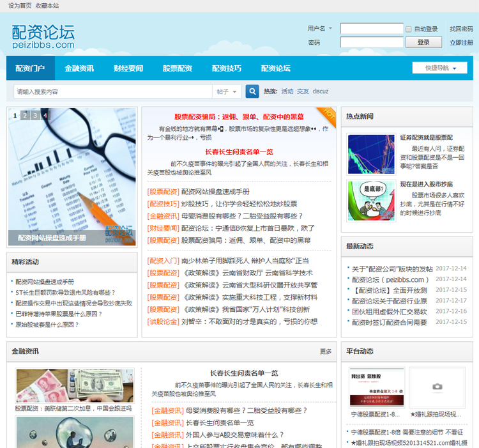Open 母婴消费股有哪些 in 金融资讯 section
The image size is (479, 448).
tap(247, 411)
